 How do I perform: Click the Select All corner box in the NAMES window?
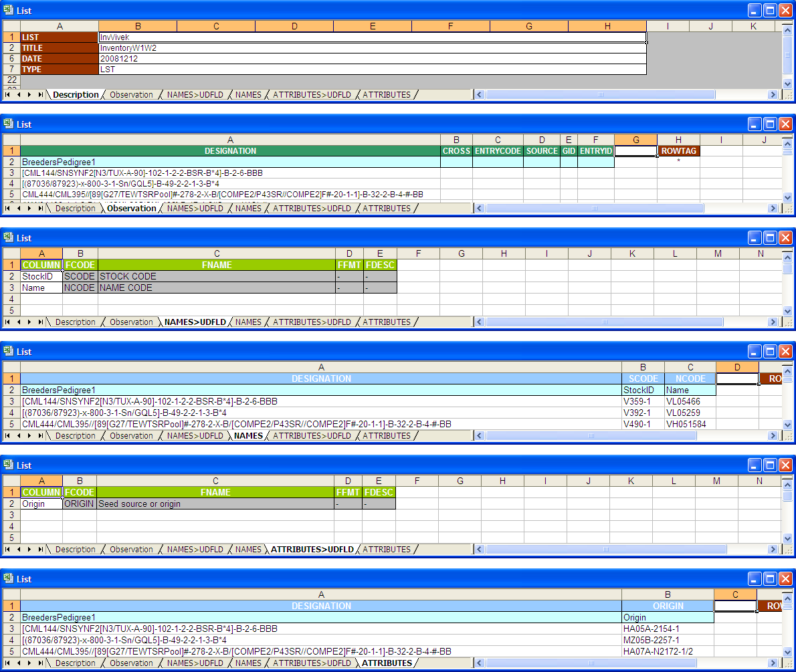(x=12, y=366)
